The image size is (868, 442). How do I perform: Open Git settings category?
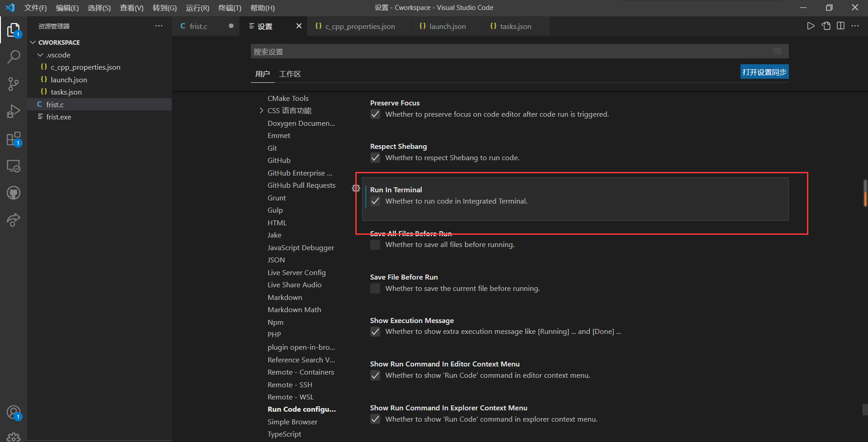click(x=272, y=148)
